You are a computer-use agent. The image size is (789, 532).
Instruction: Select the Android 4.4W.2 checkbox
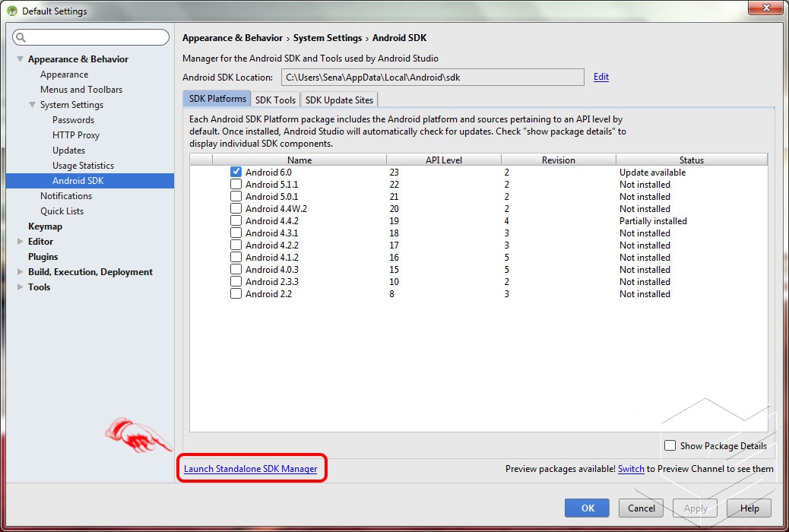236,208
